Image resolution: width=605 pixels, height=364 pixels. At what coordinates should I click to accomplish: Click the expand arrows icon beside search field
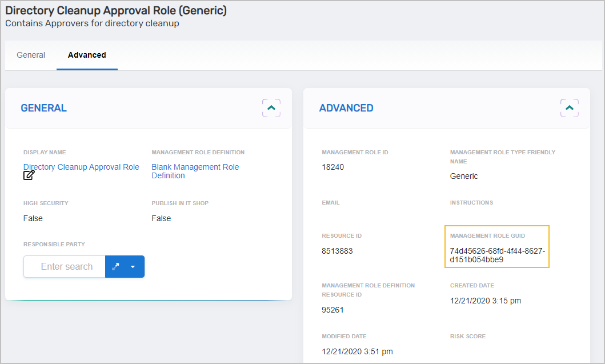(116, 266)
